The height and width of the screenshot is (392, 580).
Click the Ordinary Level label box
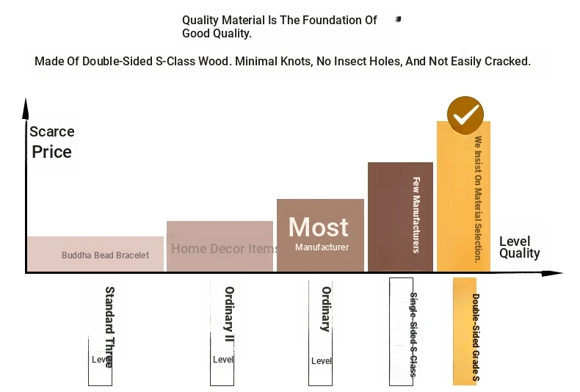click(320, 333)
